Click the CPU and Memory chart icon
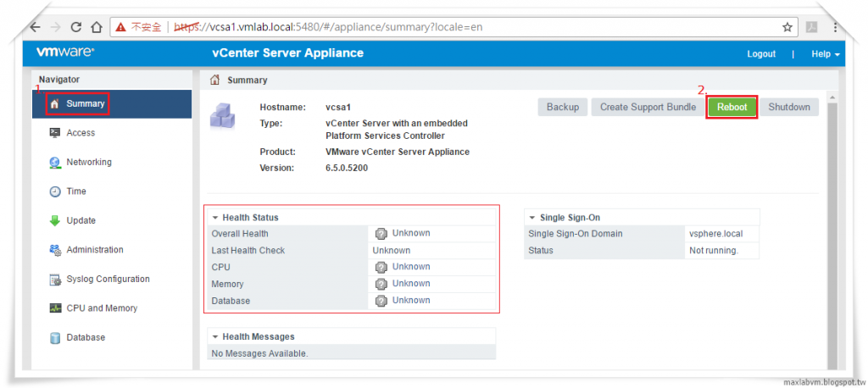The height and width of the screenshot is (388, 868). [55, 308]
